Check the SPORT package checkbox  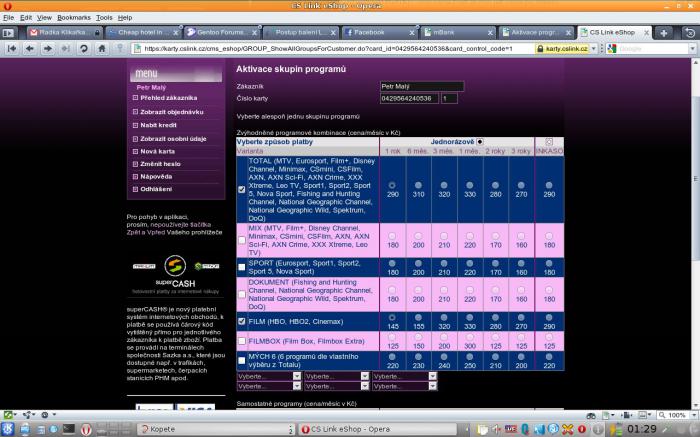coord(242,267)
